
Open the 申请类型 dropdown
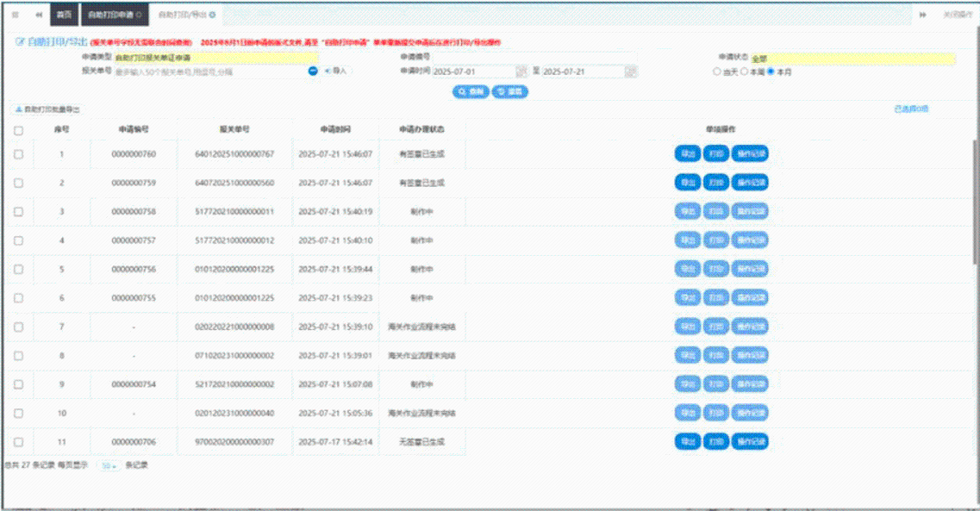[x=215, y=58]
